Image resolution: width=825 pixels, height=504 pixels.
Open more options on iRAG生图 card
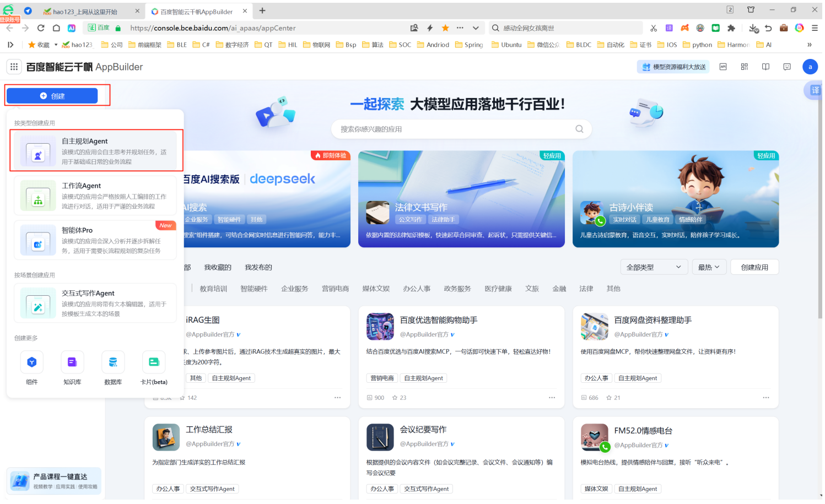[337, 398]
